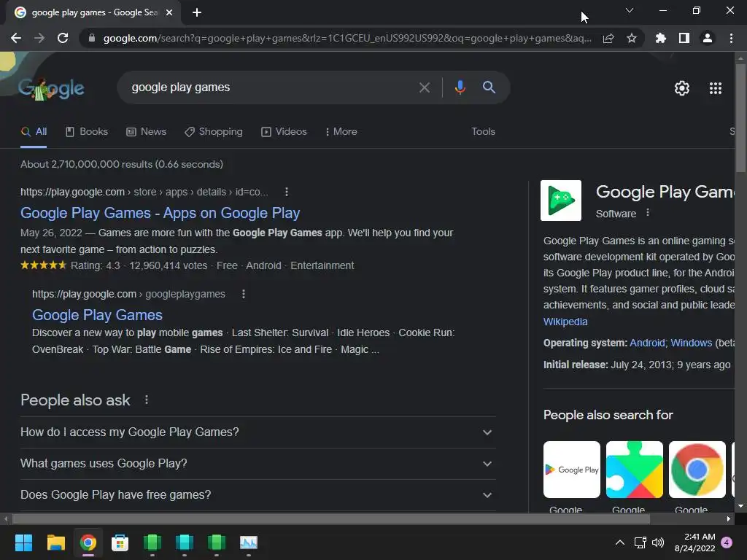Select the Google Chrome thumbnail card
This screenshot has height=560, width=747.
click(x=697, y=470)
